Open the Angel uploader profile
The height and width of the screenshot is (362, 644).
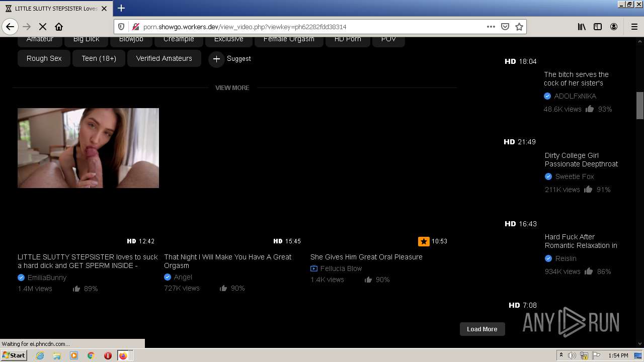click(x=183, y=277)
